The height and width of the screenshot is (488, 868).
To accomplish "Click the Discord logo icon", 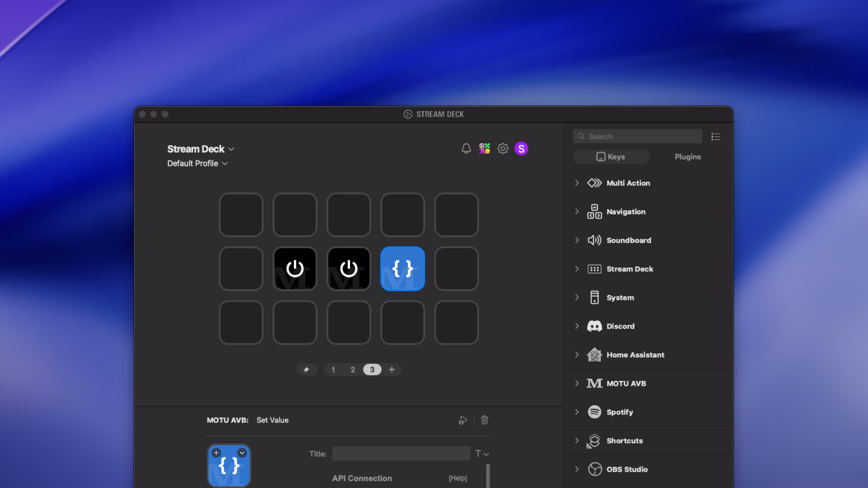I will 594,326.
